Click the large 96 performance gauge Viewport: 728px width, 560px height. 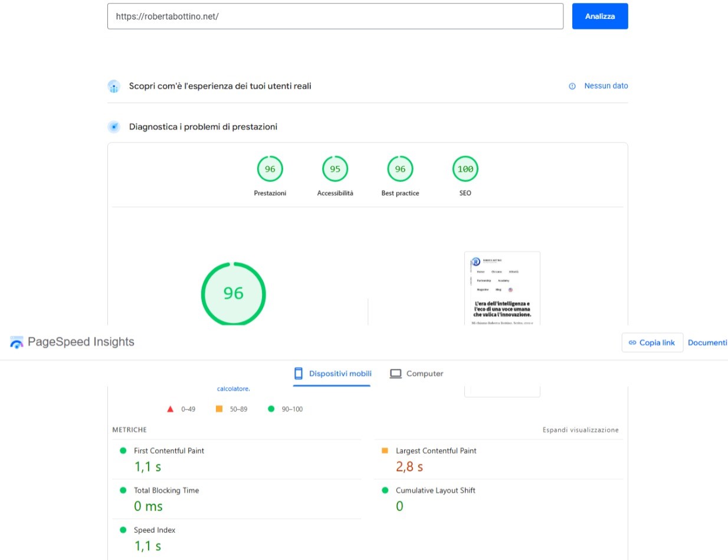tap(234, 293)
